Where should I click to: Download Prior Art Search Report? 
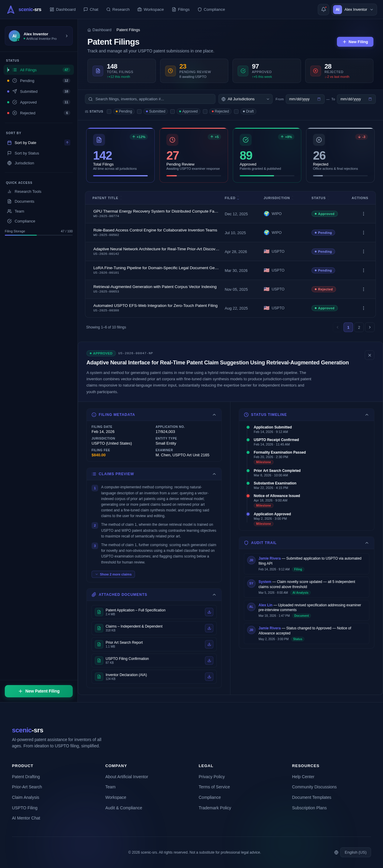(x=209, y=644)
